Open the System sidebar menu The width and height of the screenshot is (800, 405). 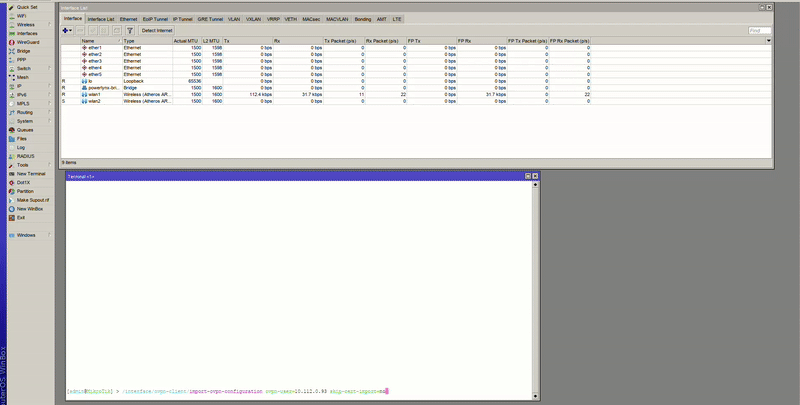pos(24,121)
